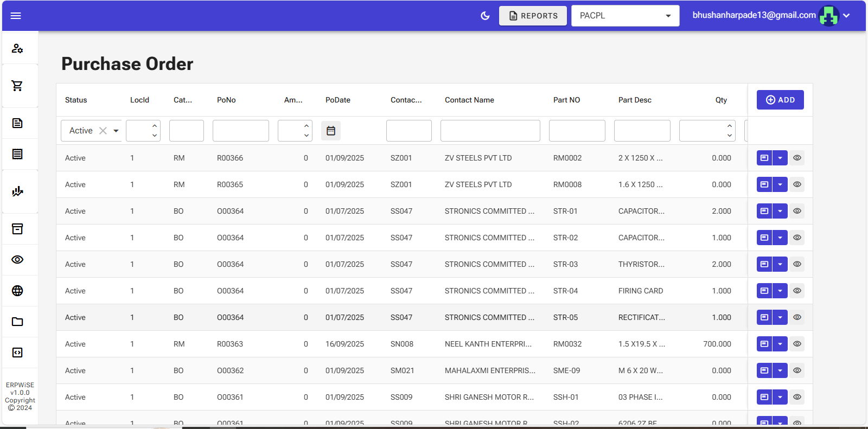
Task: Open the folder sidebar icon
Action: point(17,322)
